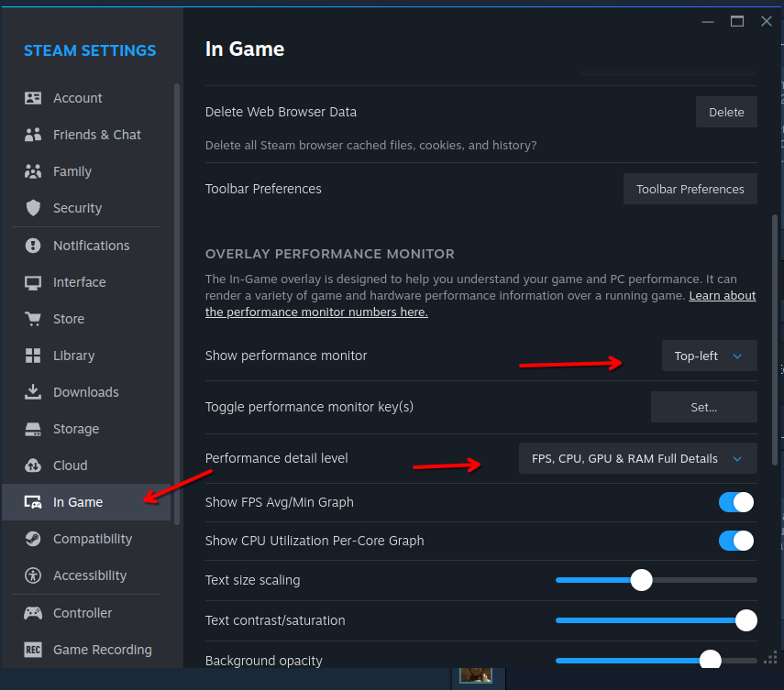The width and height of the screenshot is (784, 690).
Task: Click the Accessibility person icon
Action: point(33,575)
